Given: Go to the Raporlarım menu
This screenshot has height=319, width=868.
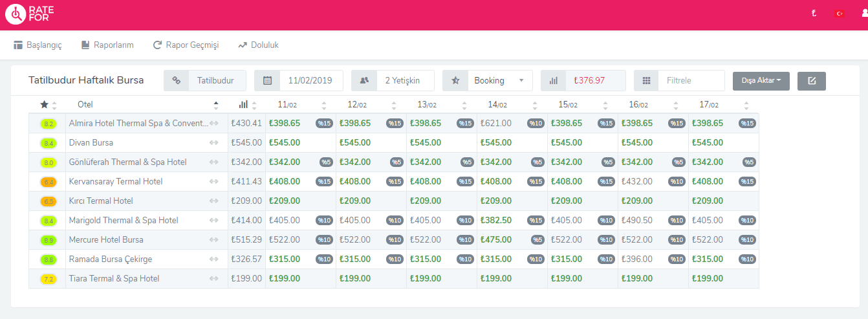Looking at the screenshot, I should point(107,45).
